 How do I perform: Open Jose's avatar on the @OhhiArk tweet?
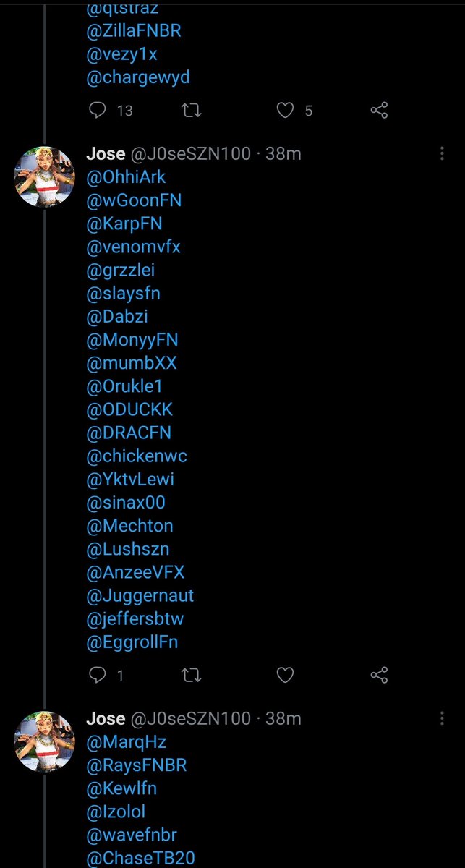(45, 176)
